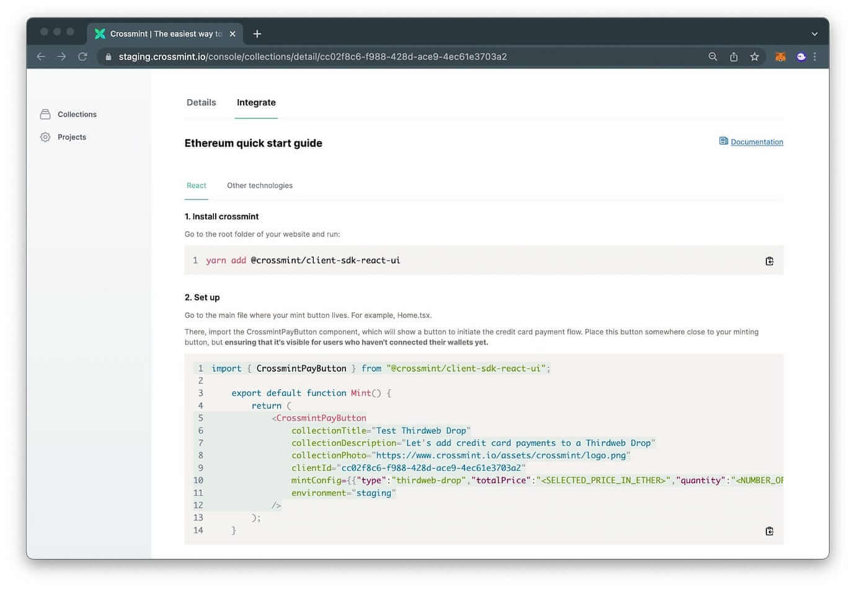The width and height of the screenshot is (868, 596).
Task: Click the collectionPhoto code line
Action: click(461, 456)
